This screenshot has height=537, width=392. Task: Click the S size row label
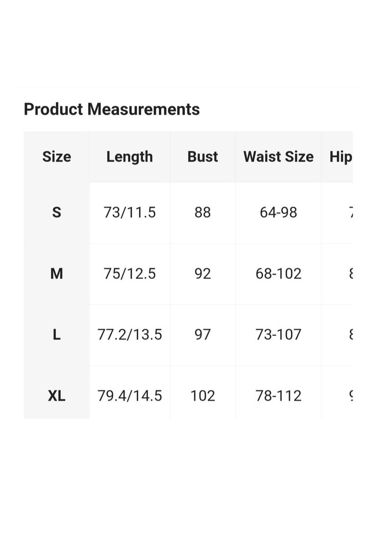(56, 212)
